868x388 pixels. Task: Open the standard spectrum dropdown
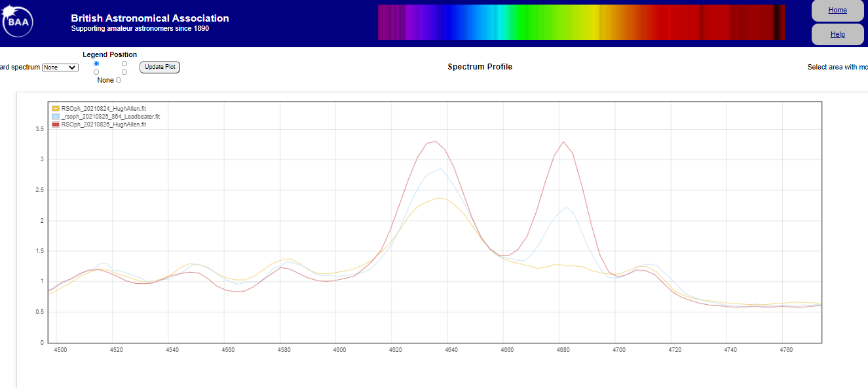[60, 68]
